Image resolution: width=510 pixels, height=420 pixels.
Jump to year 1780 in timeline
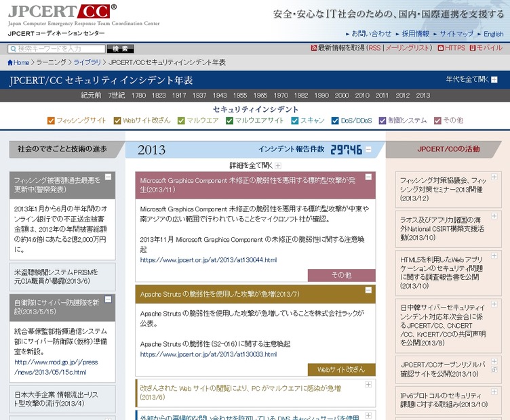[138, 96]
